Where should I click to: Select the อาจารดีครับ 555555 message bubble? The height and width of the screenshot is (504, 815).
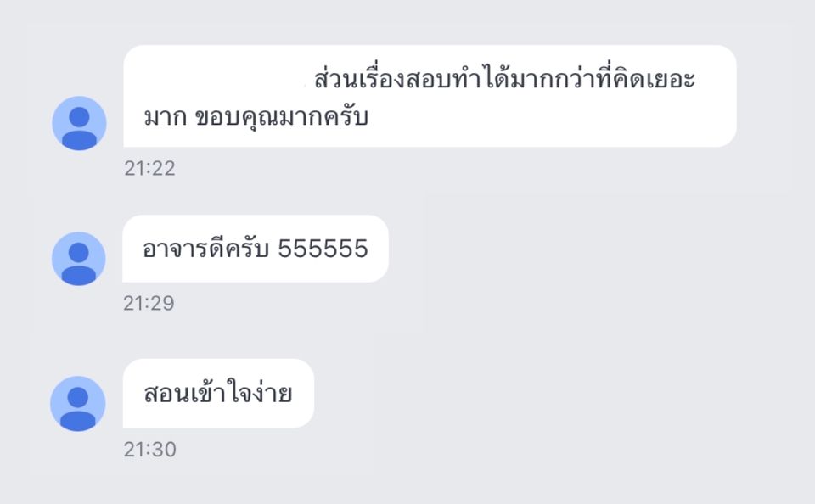tap(256, 249)
